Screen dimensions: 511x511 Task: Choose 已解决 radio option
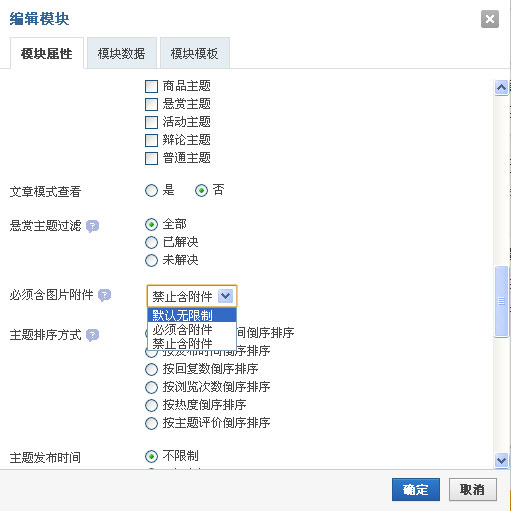151,242
